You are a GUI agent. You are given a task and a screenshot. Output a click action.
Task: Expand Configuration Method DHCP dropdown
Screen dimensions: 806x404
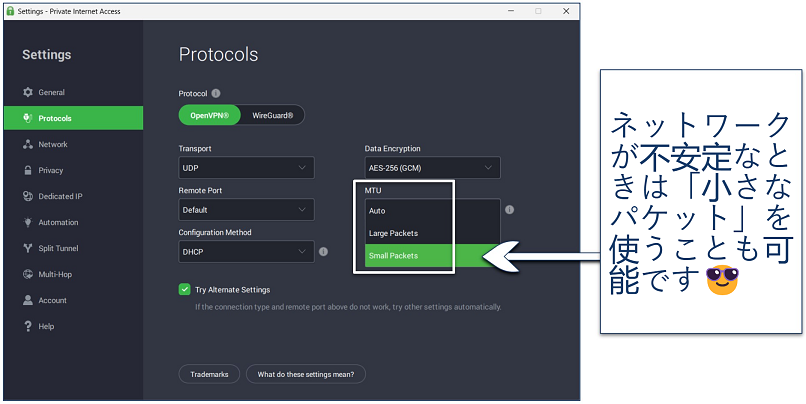click(246, 252)
